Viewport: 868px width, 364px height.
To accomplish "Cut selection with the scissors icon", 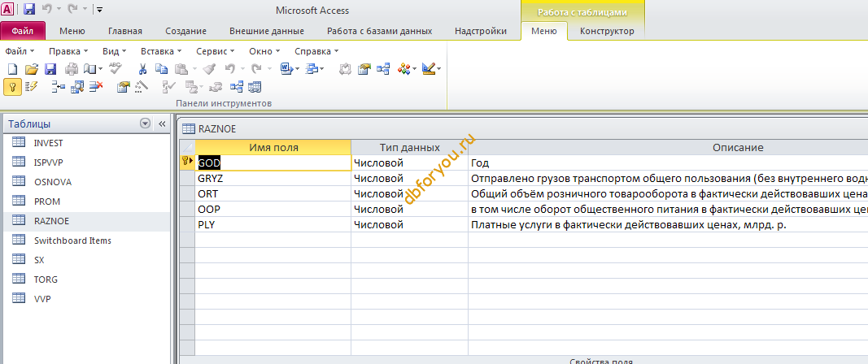I will coord(142,69).
